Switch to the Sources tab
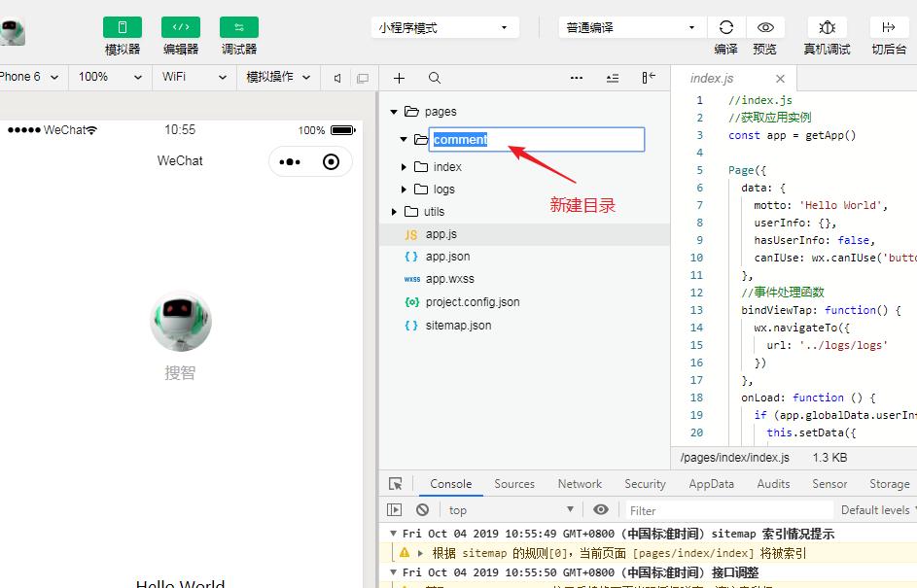The width and height of the screenshot is (917, 588). 514,483
